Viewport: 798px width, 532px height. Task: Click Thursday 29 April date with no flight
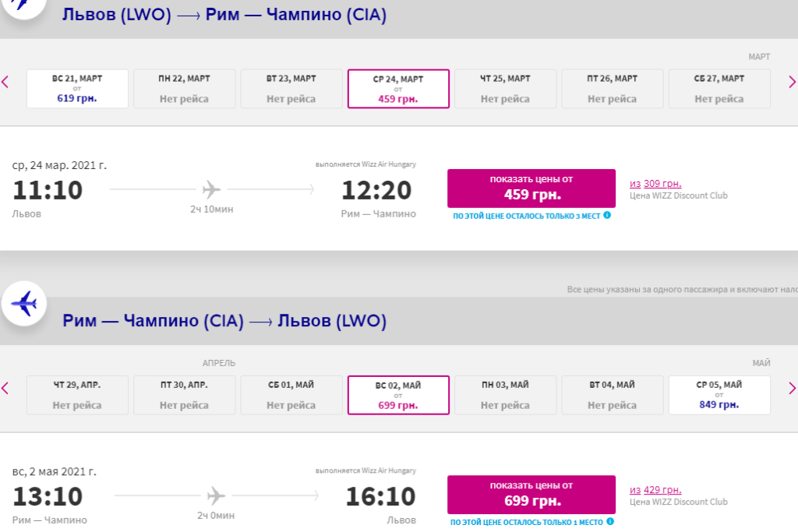[77, 395]
